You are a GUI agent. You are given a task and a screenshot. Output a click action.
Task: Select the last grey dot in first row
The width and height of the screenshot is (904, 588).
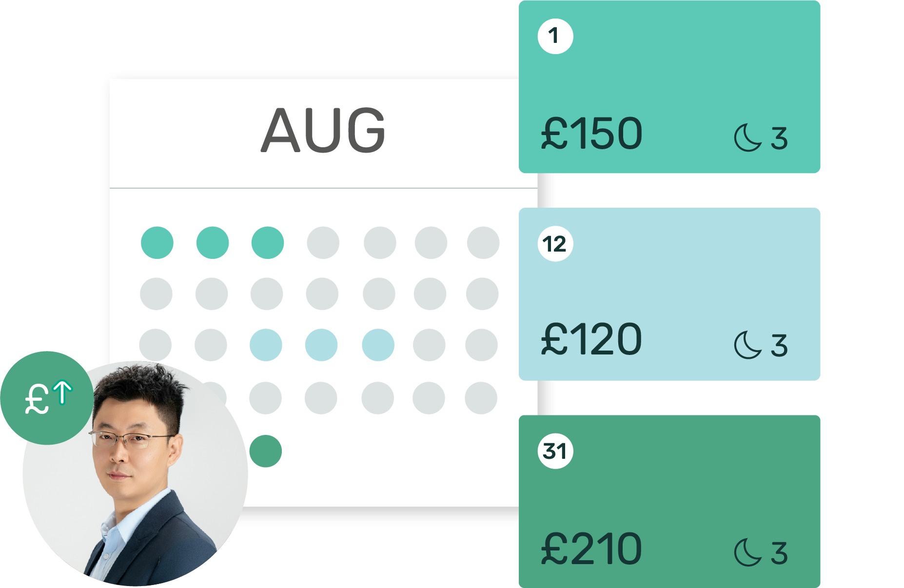[483, 242]
